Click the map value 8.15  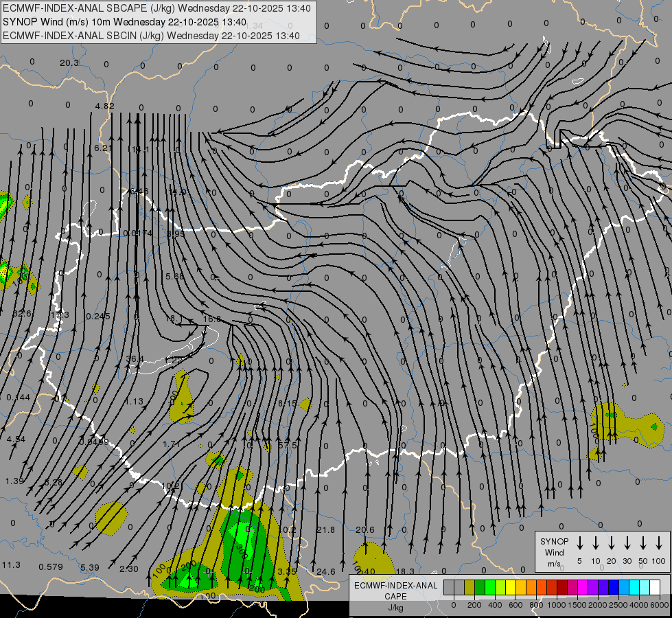[x=287, y=404]
